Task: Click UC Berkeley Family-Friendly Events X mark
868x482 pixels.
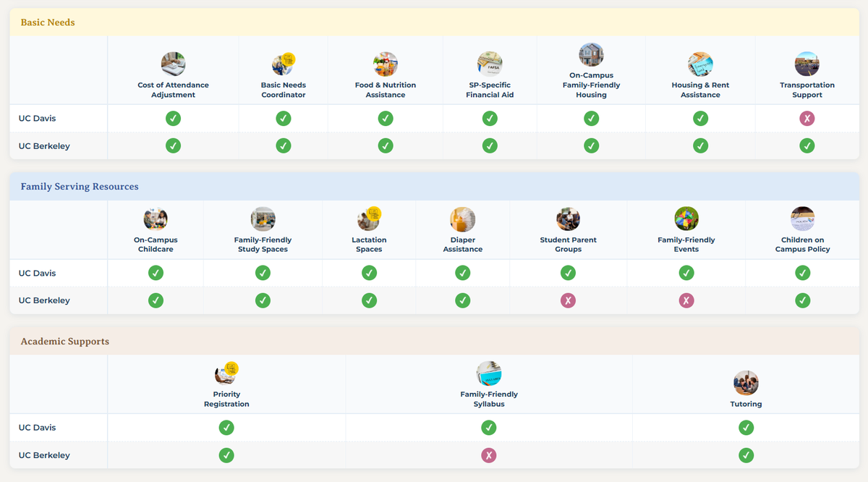Action: (x=686, y=300)
